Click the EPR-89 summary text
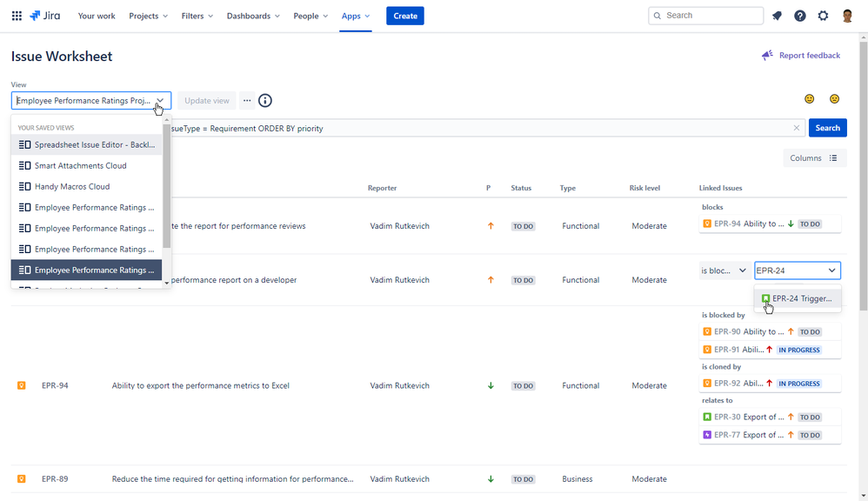The image size is (868, 501). tap(232, 478)
